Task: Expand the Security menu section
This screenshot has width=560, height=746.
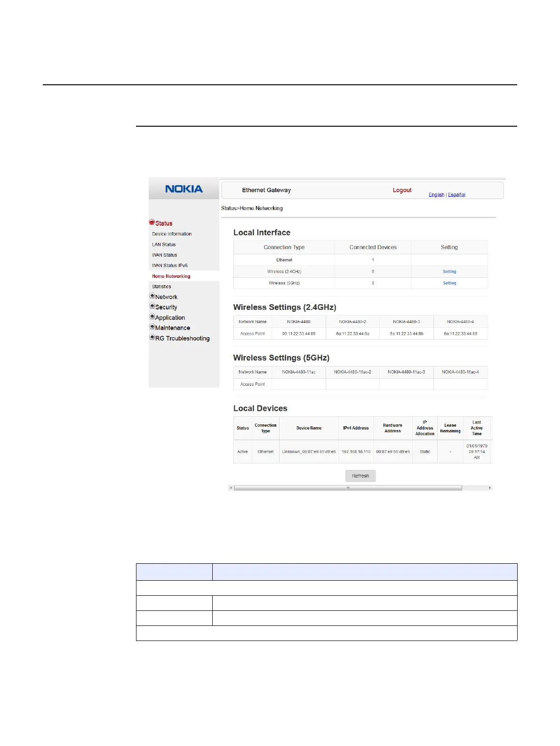Action: click(152, 306)
